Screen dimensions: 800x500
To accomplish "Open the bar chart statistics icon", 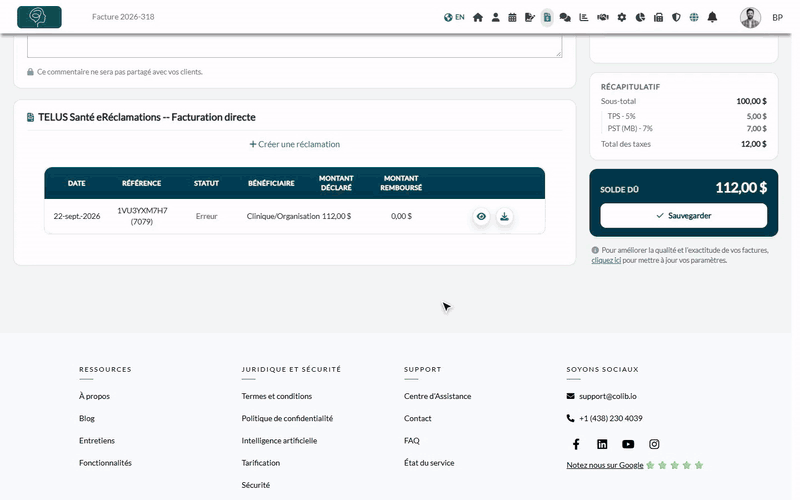I will 584,17.
